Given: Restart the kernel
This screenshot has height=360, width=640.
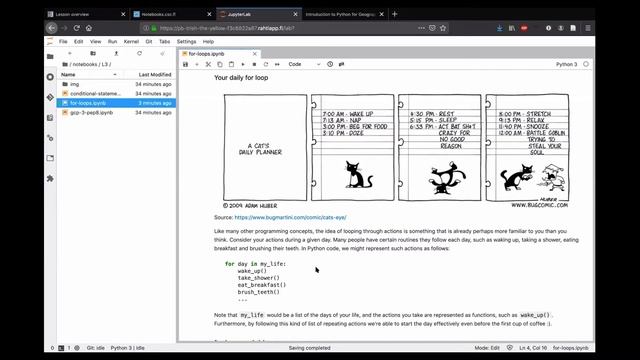Looking at the screenshot, I should 266,64.
